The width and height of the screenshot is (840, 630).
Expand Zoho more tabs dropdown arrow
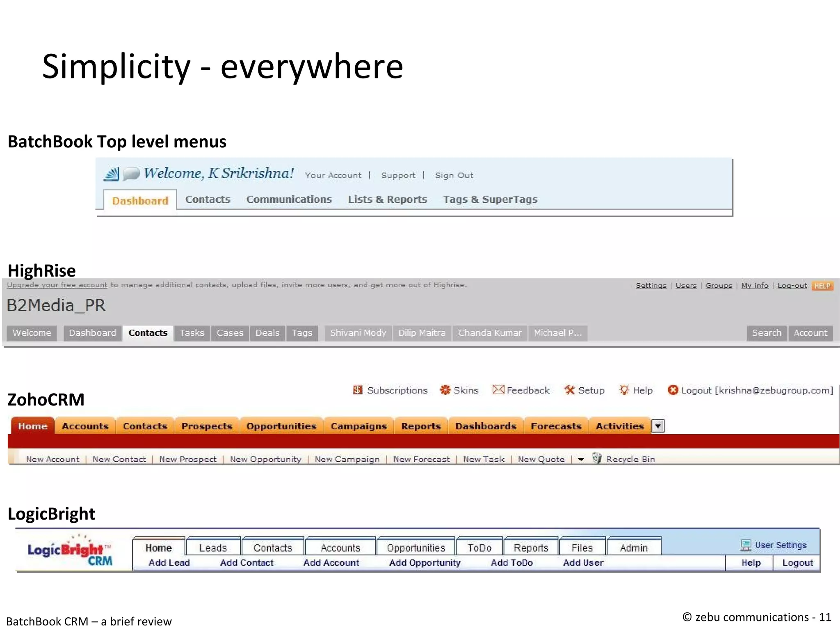658,426
